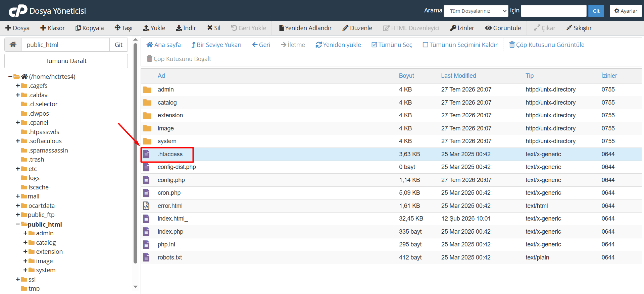Open İzinler permissions tool
Image resolution: width=644 pixels, height=294 pixels.
click(462, 28)
